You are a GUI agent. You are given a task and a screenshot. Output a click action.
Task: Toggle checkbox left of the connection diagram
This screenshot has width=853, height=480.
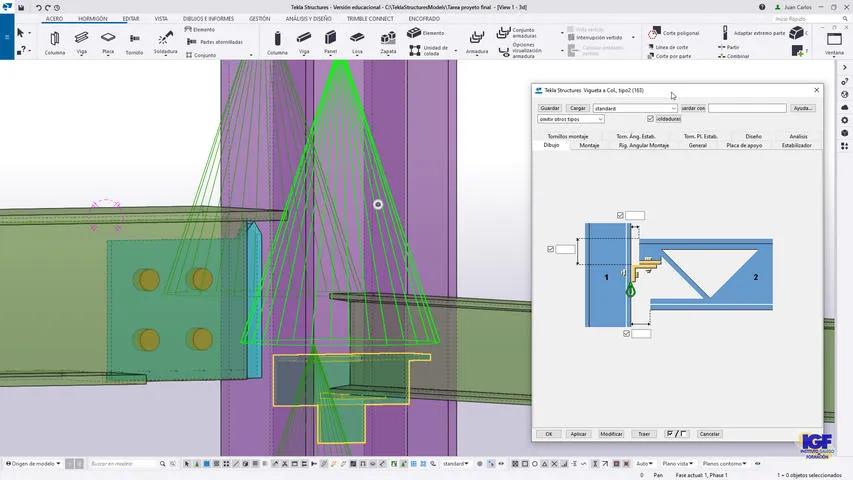click(551, 249)
